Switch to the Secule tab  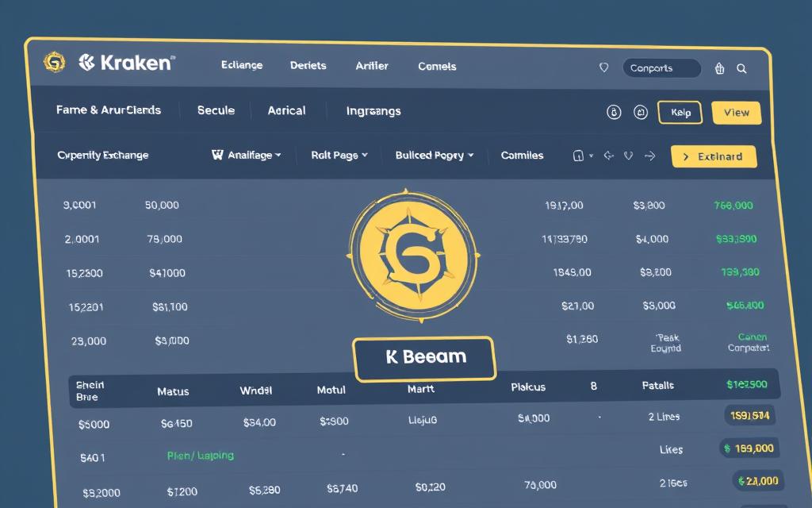[x=216, y=110]
